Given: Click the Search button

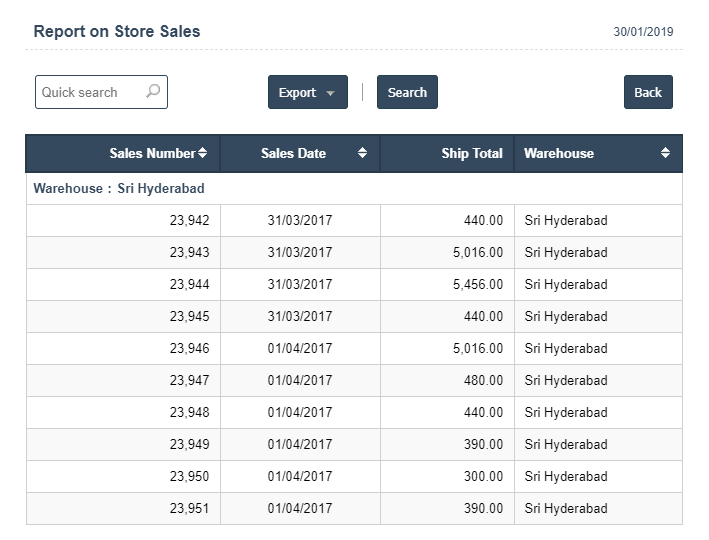Looking at the screenshot, I should tap(407, 92).
